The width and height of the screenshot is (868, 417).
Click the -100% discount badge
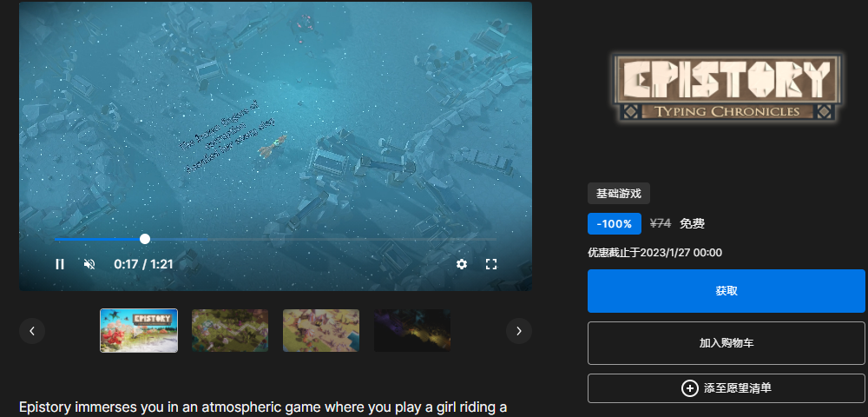[615, 223]
